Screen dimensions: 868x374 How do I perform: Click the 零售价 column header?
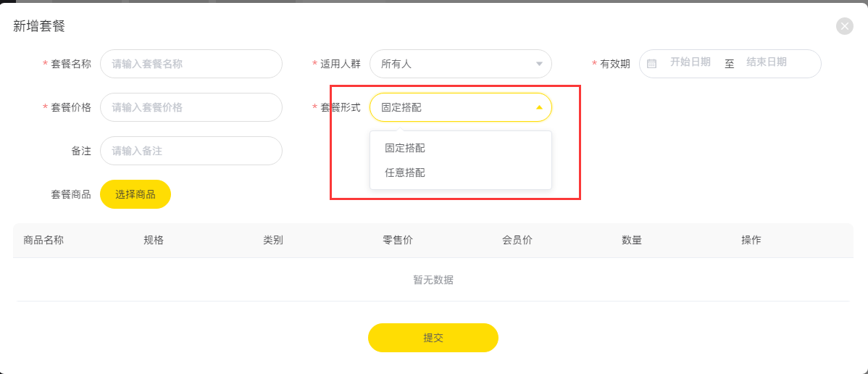click(398, 240)
